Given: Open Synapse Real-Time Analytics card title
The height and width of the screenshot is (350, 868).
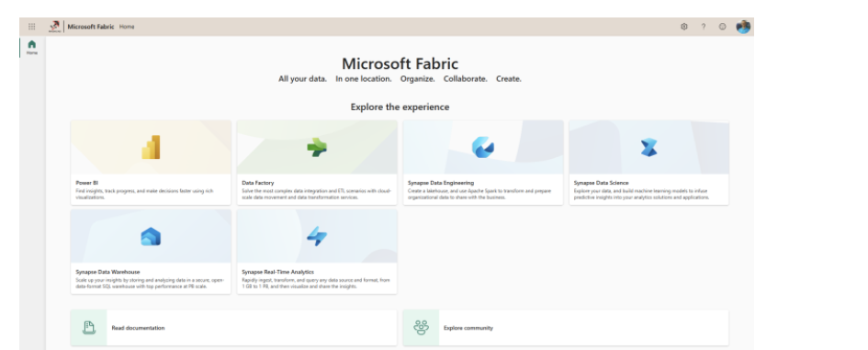Looking at the screenshot, I should 278,272.
